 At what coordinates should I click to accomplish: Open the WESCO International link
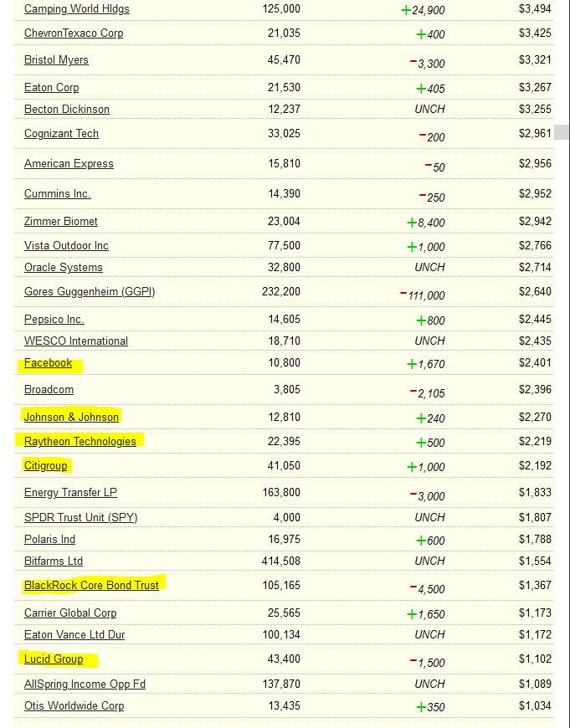coord(76,341)
